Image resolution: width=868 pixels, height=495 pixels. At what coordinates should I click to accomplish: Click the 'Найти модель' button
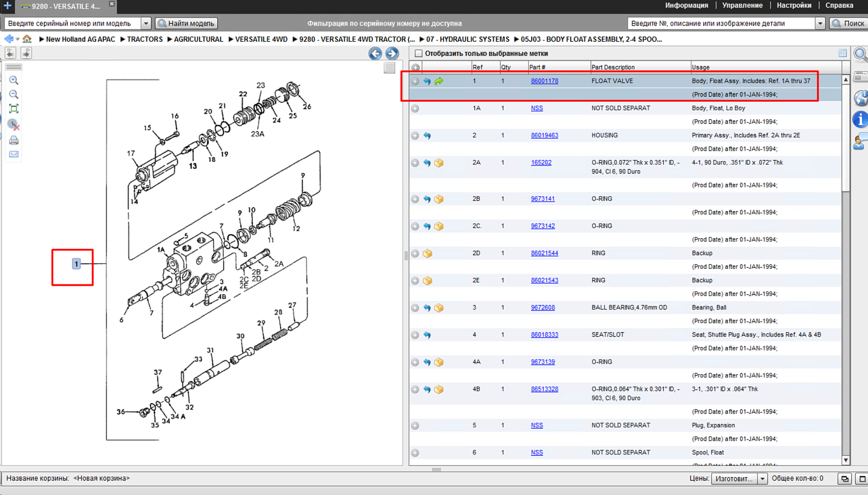[186, 24]
